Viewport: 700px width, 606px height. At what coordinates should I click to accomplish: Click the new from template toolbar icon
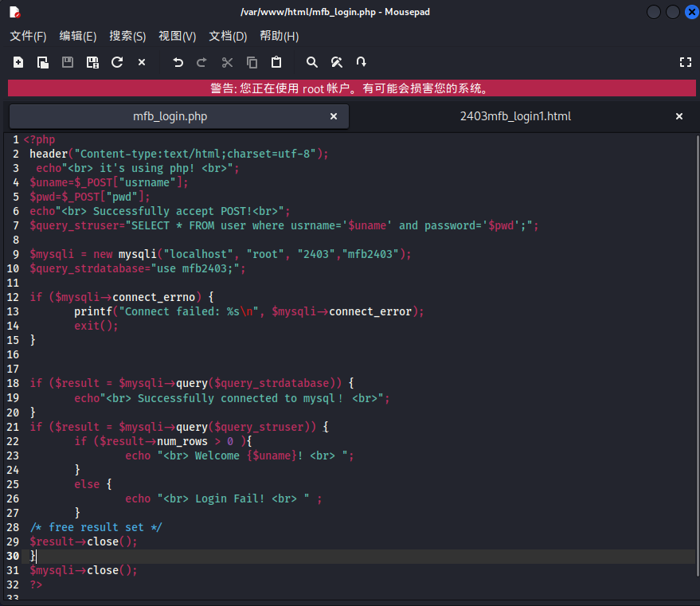43,62
